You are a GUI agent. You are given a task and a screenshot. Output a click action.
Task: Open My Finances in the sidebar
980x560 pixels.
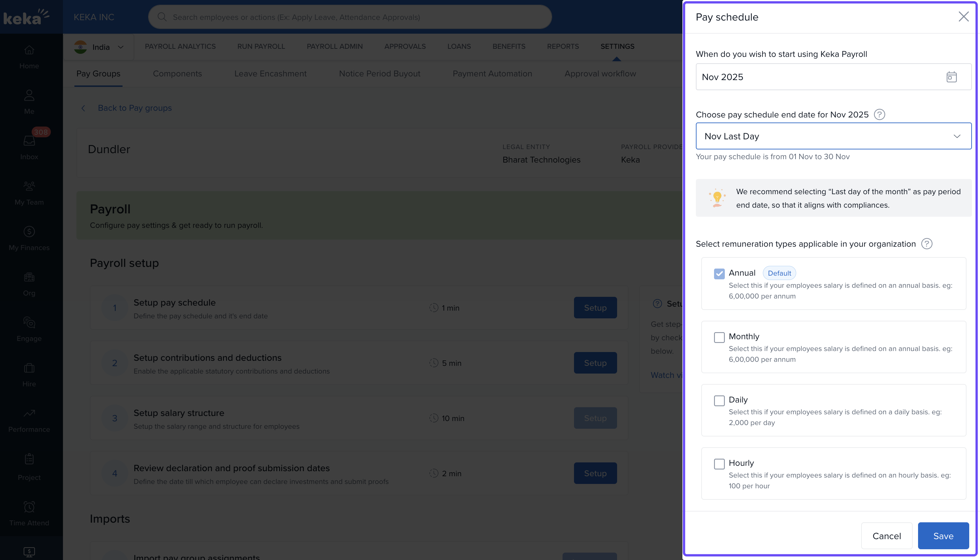click(x=29, y=232)
